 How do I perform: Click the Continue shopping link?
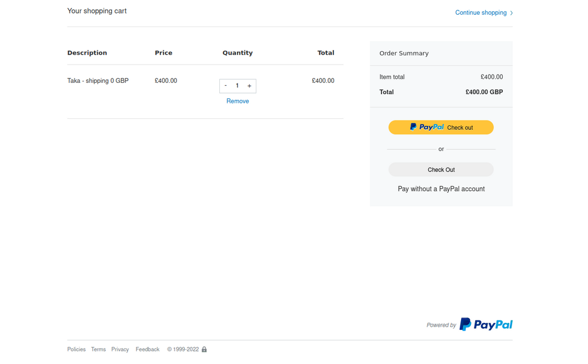point(480,13)
